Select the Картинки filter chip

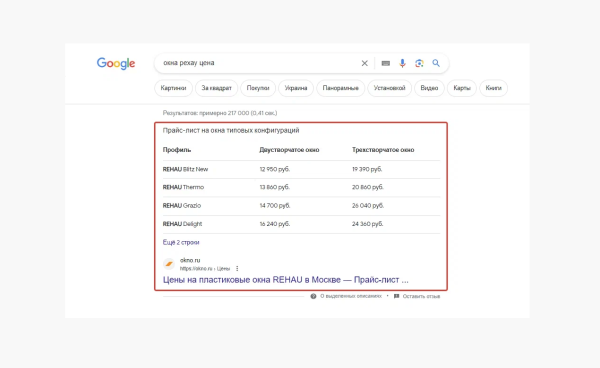coord(173,88)
